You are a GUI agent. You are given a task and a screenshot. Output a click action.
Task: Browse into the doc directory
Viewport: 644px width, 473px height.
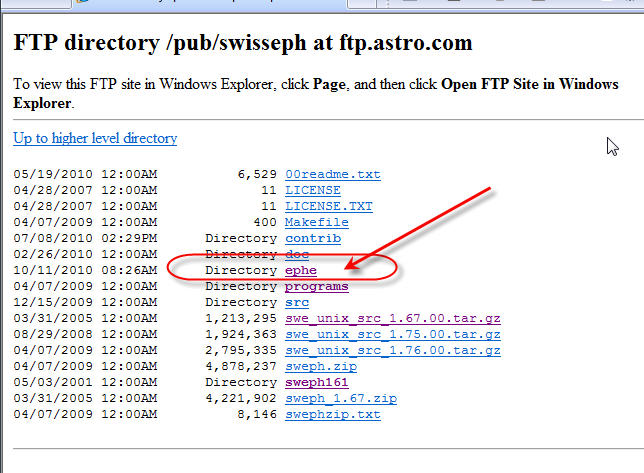tap(297, 254)
